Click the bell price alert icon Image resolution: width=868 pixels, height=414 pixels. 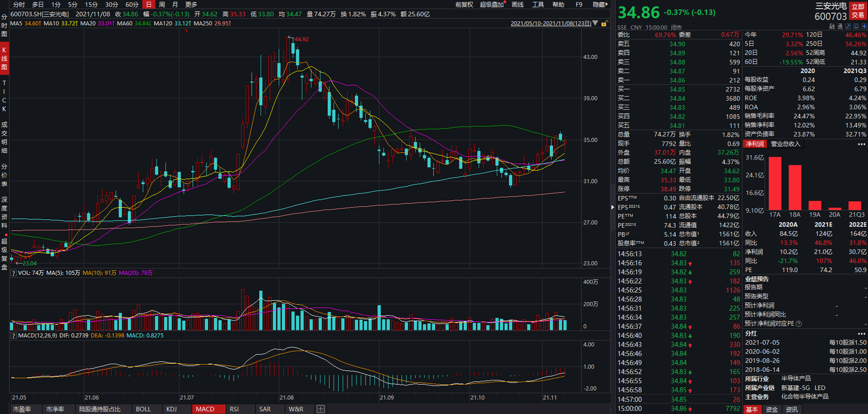[x=856, y=26]
